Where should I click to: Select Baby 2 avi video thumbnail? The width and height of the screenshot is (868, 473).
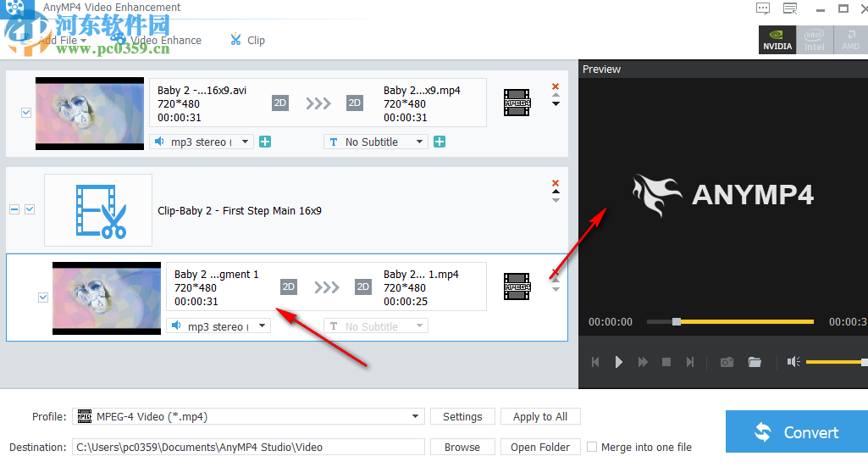click(90, 114)
